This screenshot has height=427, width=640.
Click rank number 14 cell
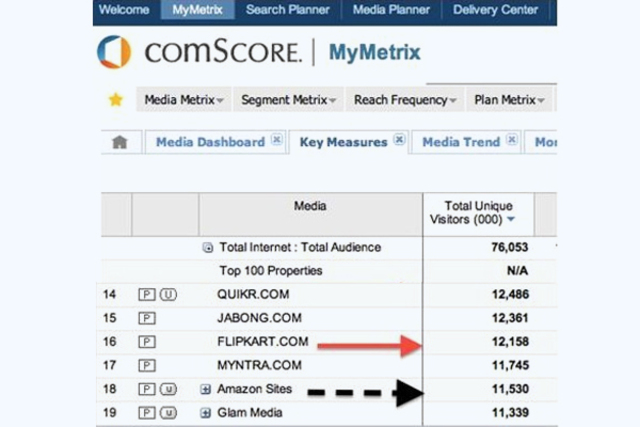pyautogui.click(x=109, y=294)
